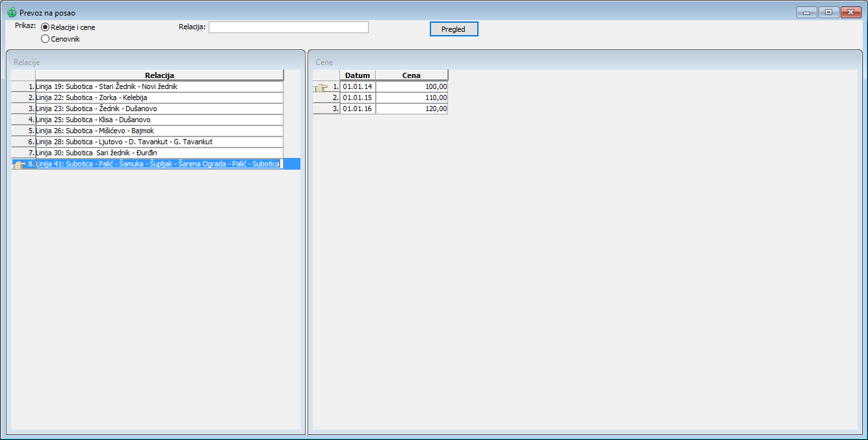This screenshot has width=868, height=440.
Task: Click the Datum column header
Action: pos(357,75)
